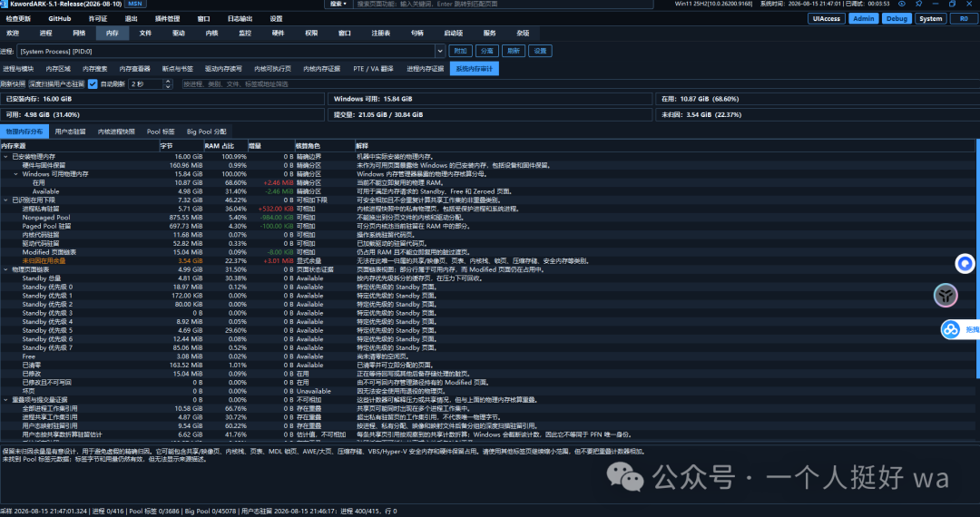
Task: Collapse the 物理页面链表 tree node
Action: [5, 269]
